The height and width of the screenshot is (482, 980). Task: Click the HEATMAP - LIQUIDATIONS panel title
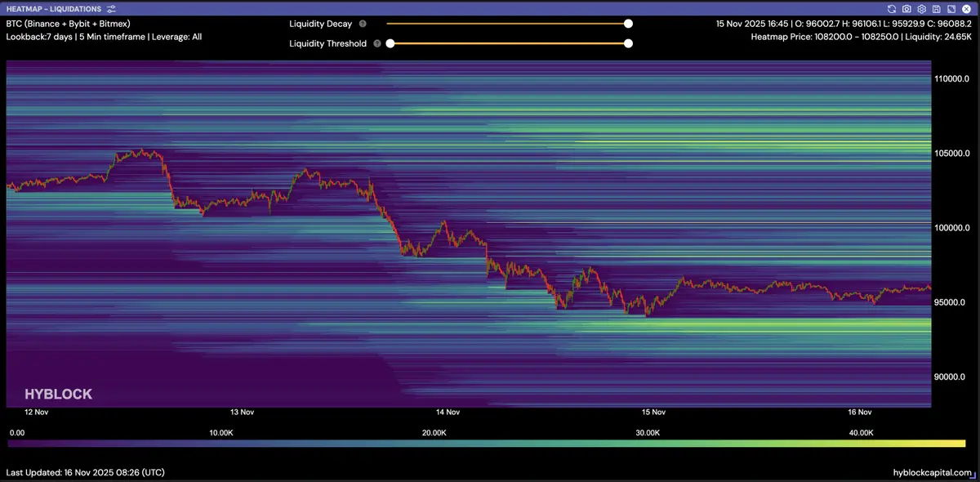point(54,9)
